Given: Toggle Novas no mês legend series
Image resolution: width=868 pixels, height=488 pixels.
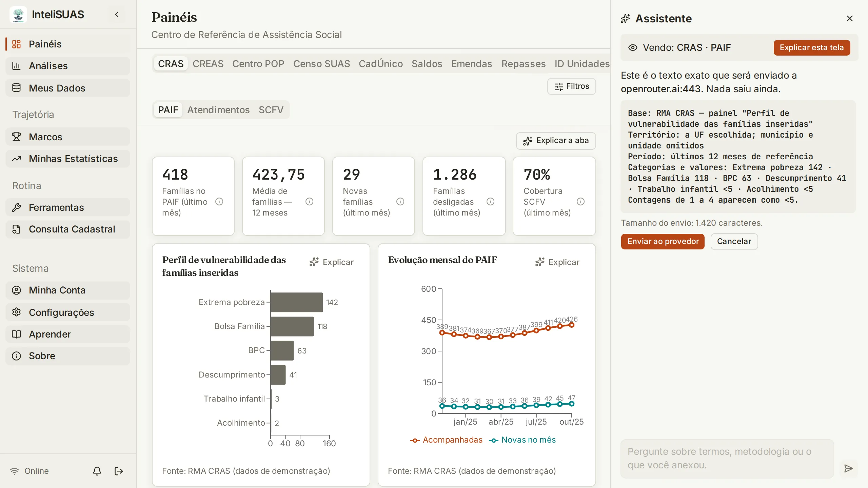Looking at the screenshot, I should coord(522,440).
